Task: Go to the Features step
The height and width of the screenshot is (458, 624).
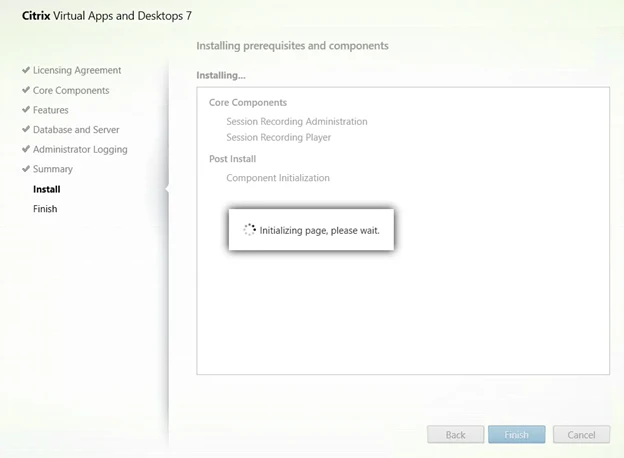Action: 51,110
